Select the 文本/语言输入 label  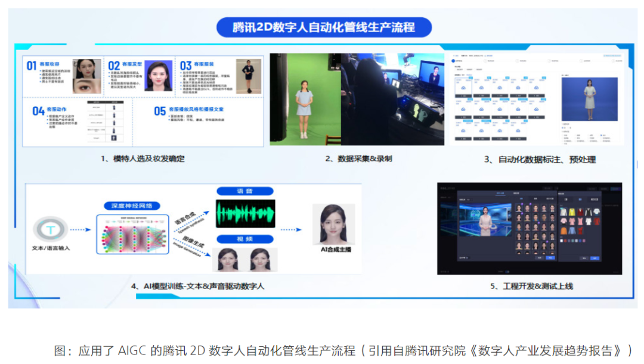(51, 248)
